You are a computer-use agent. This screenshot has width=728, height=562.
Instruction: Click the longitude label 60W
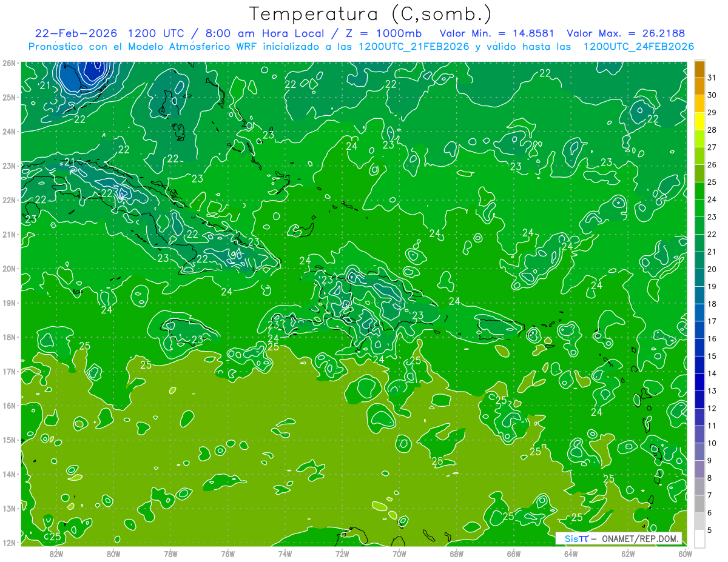click(685, 554)
